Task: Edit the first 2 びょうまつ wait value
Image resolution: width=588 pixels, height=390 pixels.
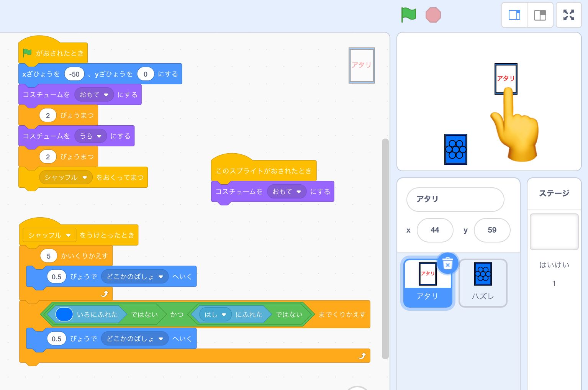Action: click(x=48, y=115)
